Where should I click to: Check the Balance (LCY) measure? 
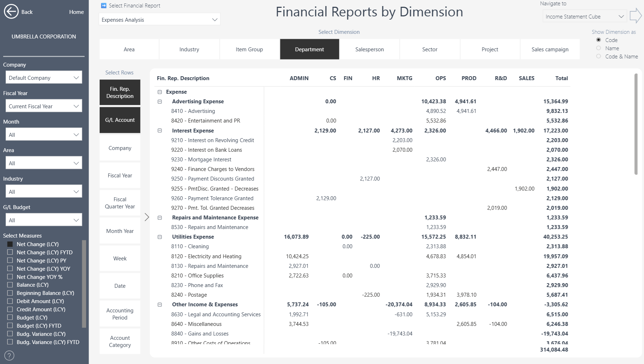click(10, 285)
